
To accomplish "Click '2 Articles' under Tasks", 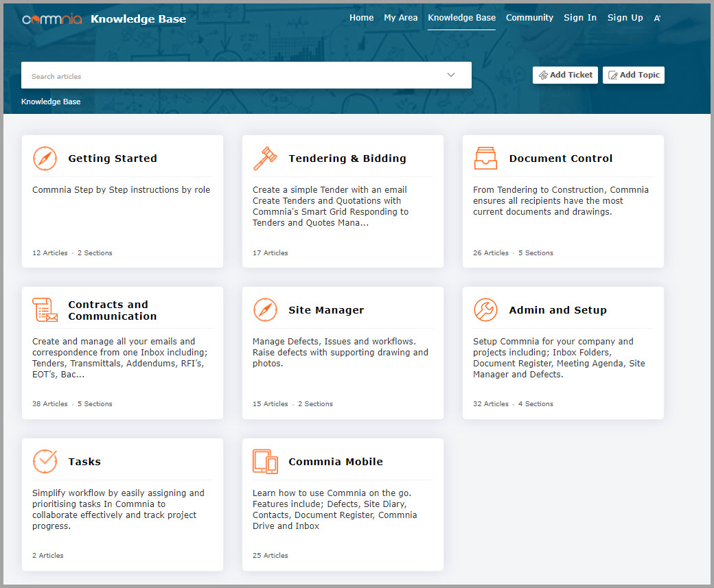I will pos(48,556).
